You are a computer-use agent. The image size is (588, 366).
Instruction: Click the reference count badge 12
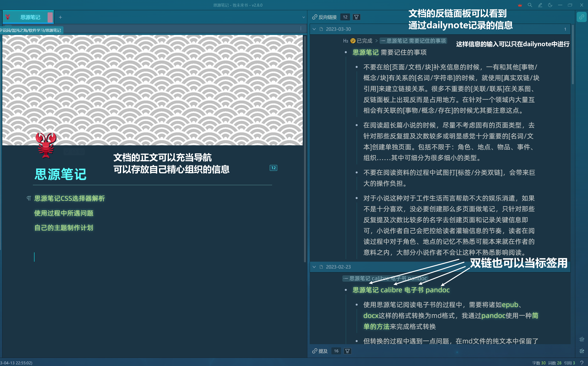[x=273, y=168]
